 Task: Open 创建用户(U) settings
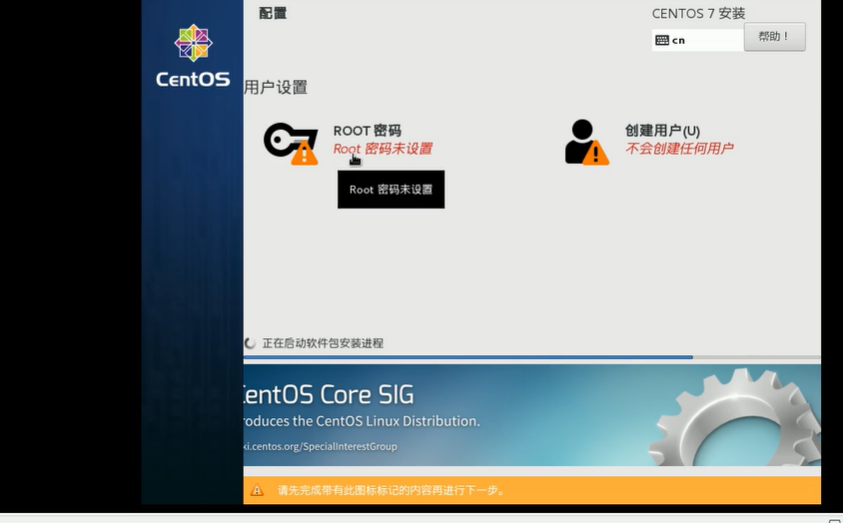coord(662,131)
